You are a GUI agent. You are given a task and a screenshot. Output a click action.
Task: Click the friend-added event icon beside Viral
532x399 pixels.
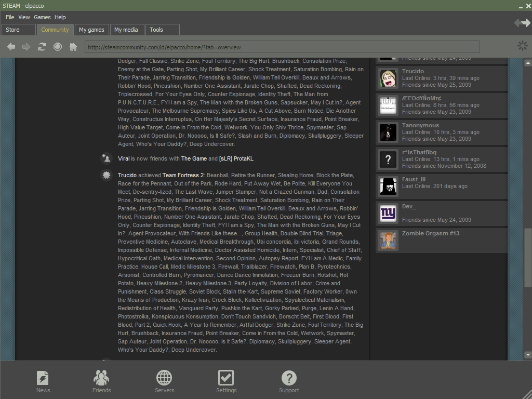coord(106,158)
